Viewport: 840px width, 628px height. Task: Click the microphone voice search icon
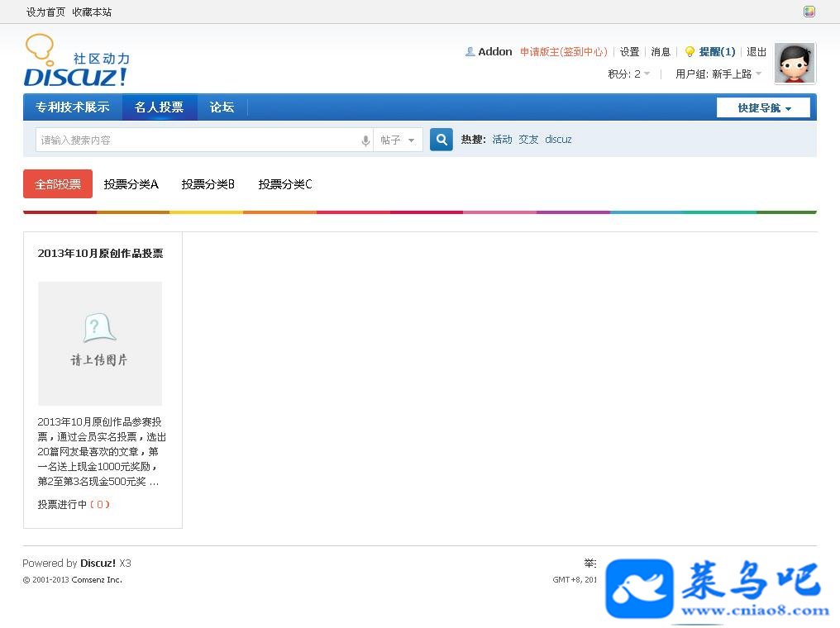(365, 140)
